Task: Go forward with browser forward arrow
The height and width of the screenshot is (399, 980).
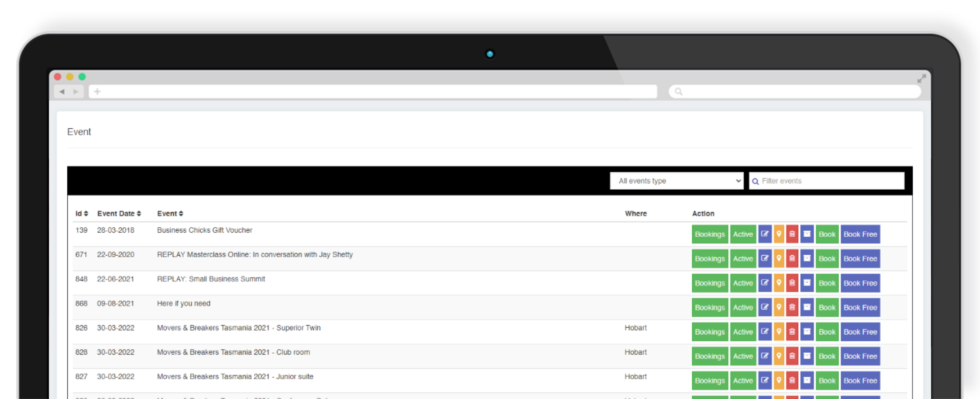Action: coord(76,92)
